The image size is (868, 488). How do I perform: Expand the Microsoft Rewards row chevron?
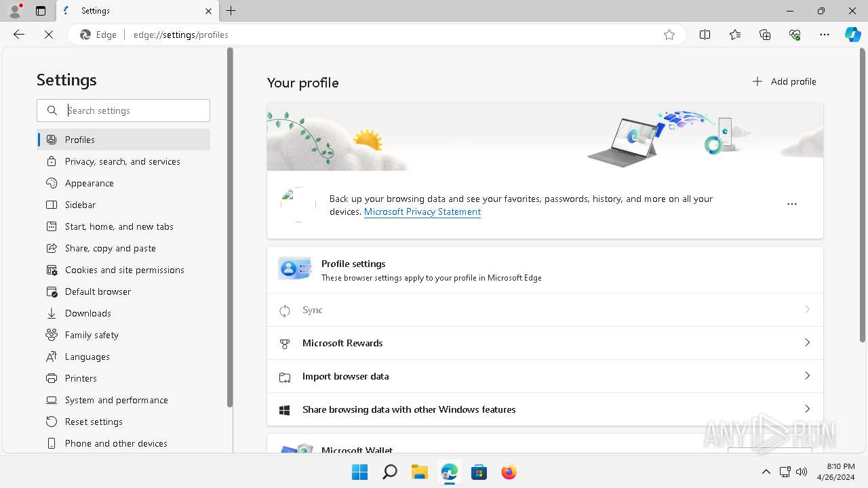(807, 343)
